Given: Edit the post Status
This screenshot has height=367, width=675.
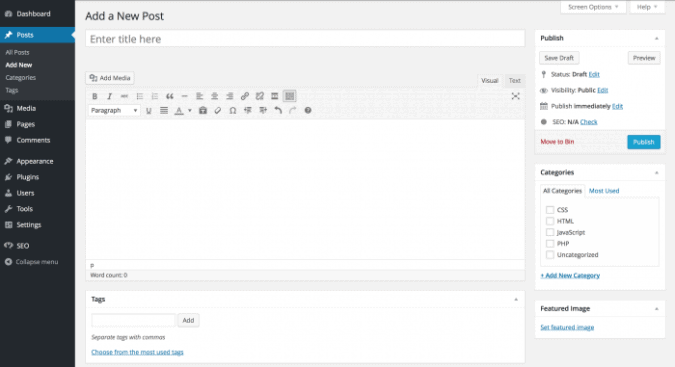Looking at the screenshot, I should tap(594, 74).
